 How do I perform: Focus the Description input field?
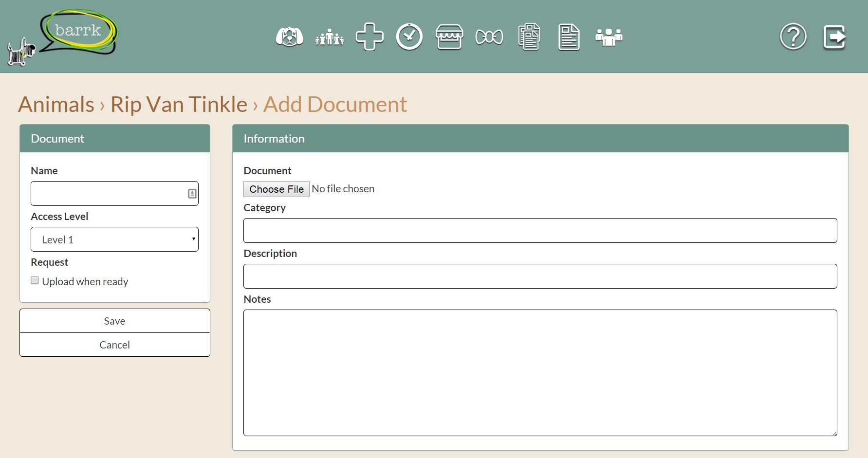(x=540, y=276)
